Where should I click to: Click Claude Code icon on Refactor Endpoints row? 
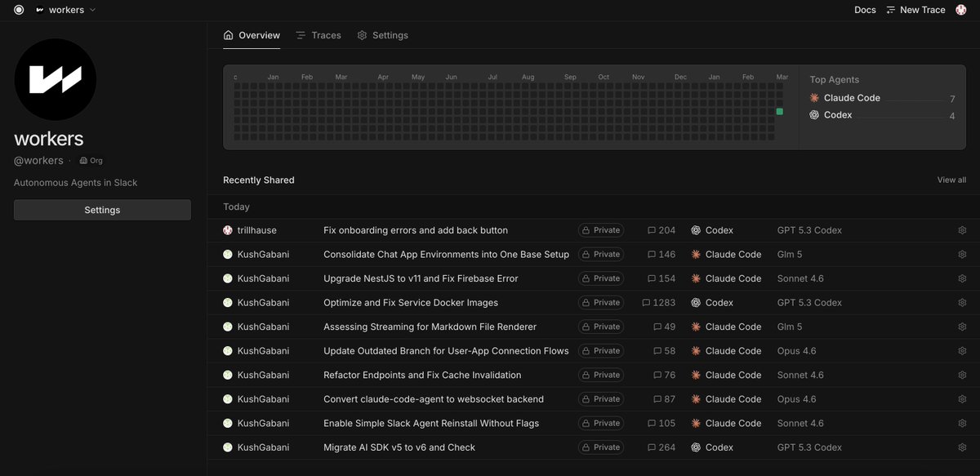click(x=696, y=375)
